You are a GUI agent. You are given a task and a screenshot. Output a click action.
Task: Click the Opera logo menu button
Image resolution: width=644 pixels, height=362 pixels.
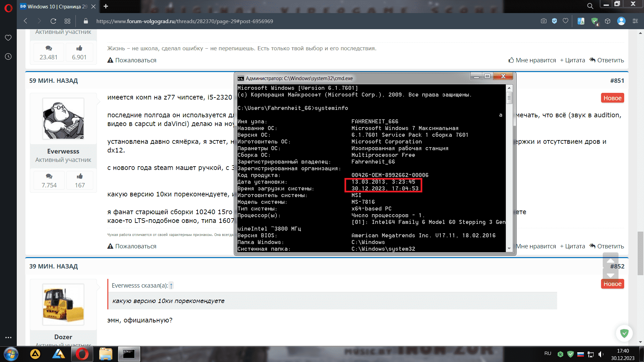pos(8,7)
